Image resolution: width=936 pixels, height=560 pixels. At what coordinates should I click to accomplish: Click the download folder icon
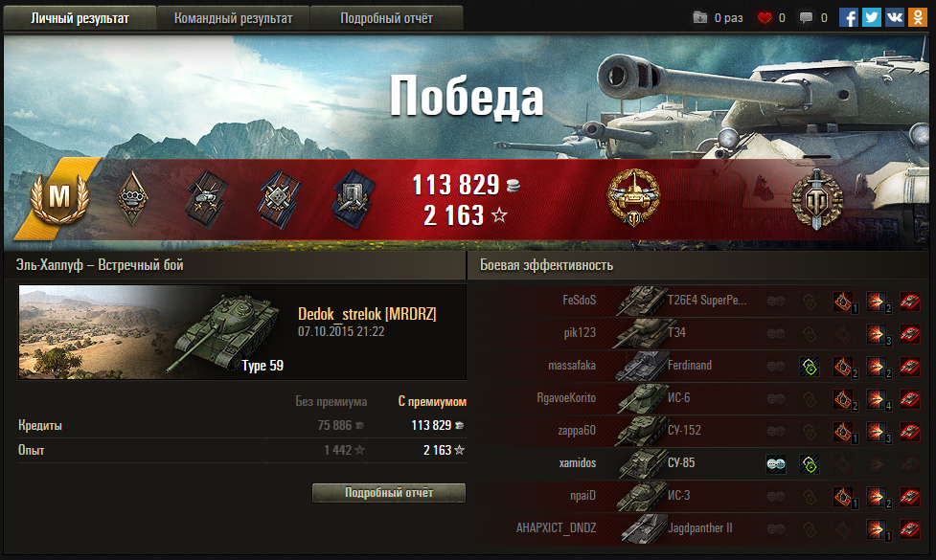click(x=700, y=17)
